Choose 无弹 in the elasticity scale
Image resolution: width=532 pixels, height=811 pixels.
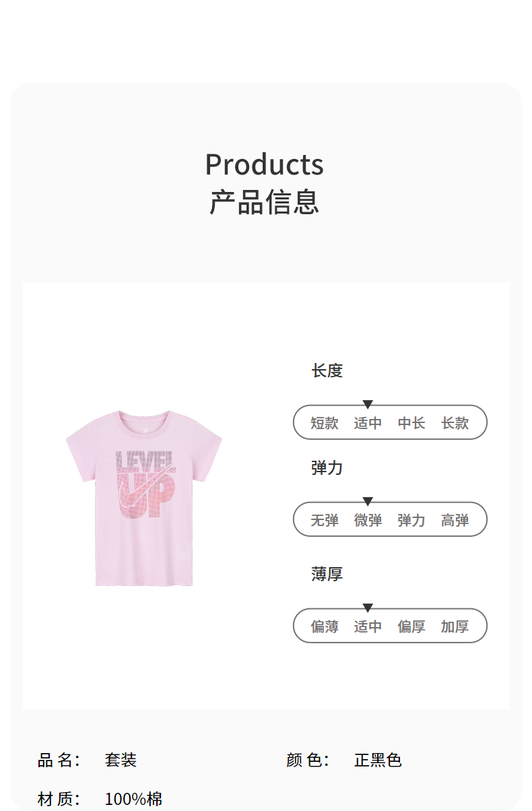[325, 520]
